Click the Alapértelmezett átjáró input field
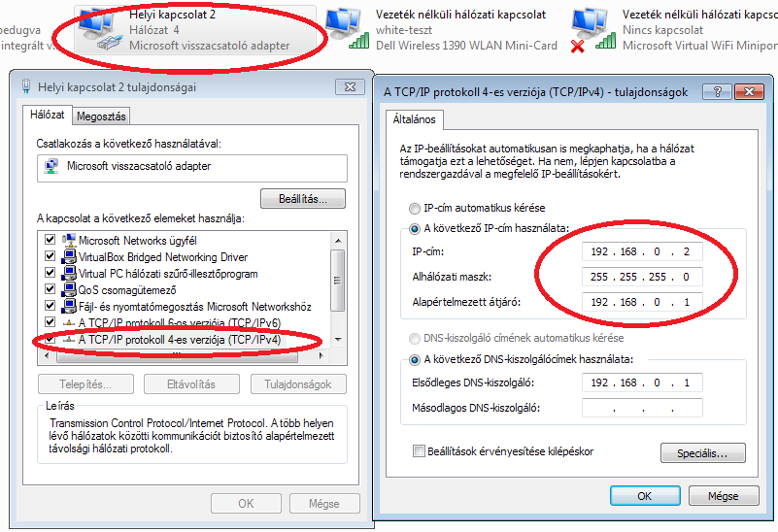This screenshot has height=532, width=778. point(642,302)
